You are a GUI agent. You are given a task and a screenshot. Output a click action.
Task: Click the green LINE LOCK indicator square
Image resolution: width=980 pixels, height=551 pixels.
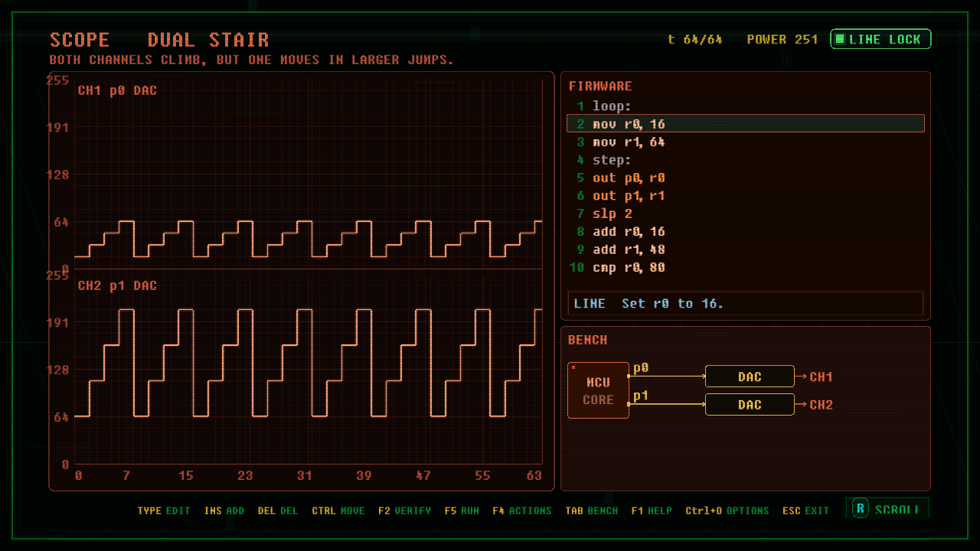[840, 39]
